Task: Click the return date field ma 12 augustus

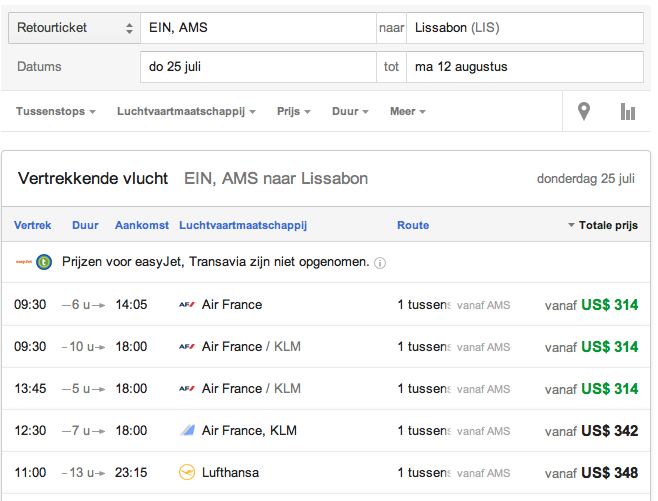Action: (x=525, y=67)
